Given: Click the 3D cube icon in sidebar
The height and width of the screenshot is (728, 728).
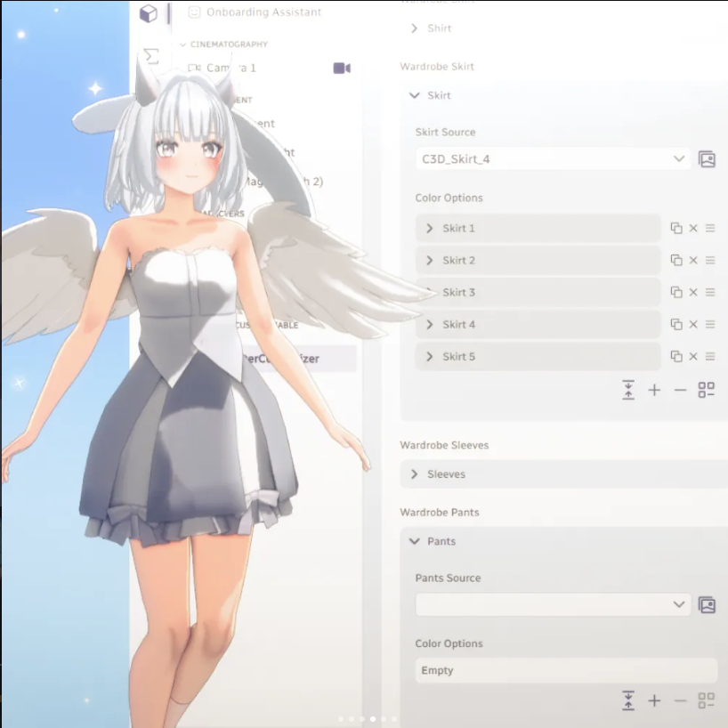Looking at the screenshot, I should point(149,13).
